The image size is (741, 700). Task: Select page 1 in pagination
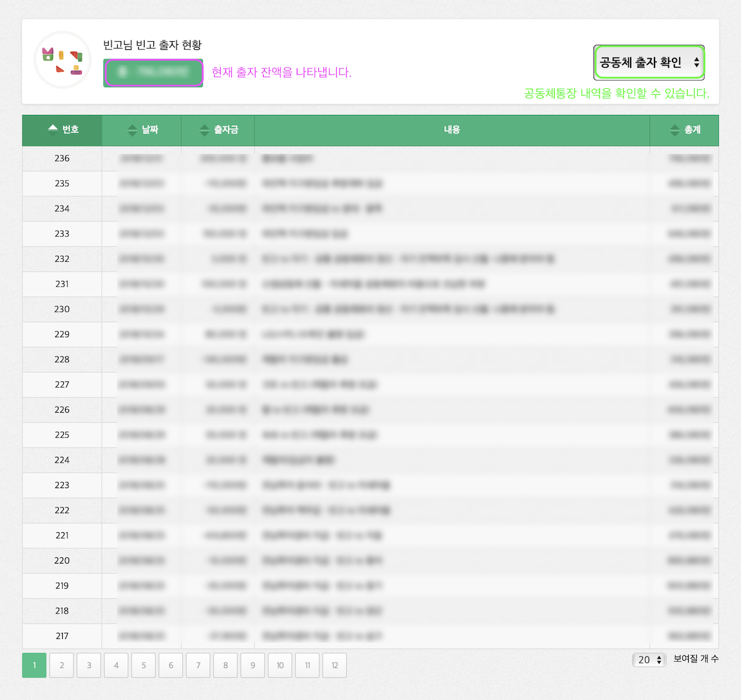point(34,665)
